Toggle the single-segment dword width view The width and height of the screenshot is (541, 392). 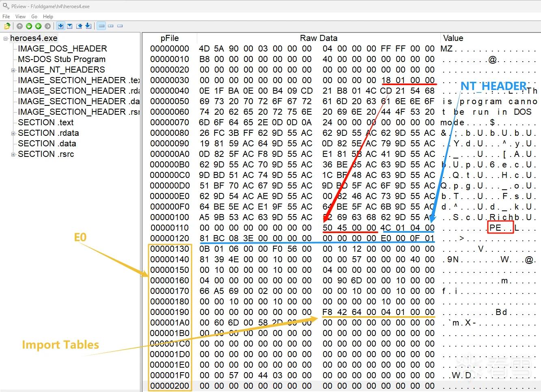pyautogui.click(x=120, y=26)
